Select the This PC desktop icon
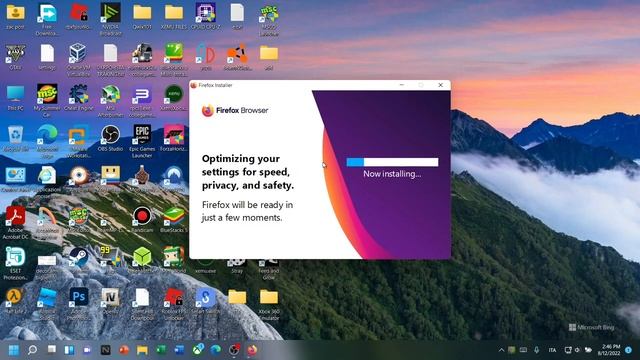Screen dimensions: 640x360 click(x=15, y=98)
